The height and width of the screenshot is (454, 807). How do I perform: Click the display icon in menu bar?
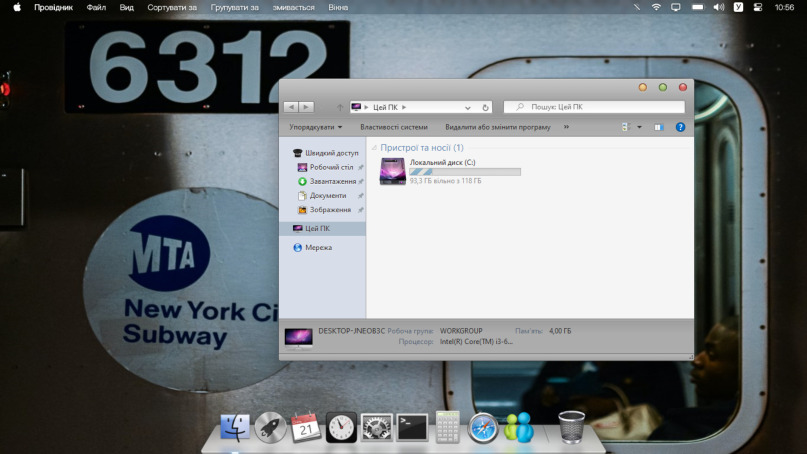pyautogui.click(x=675, y=7)
